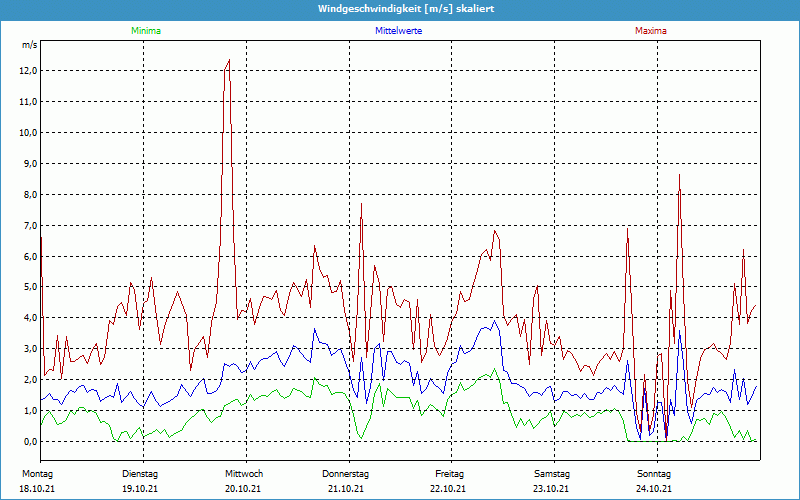Click the '12,0' y-axis value
Viewport: 800px width, 500px height.
tap(28, 71)
